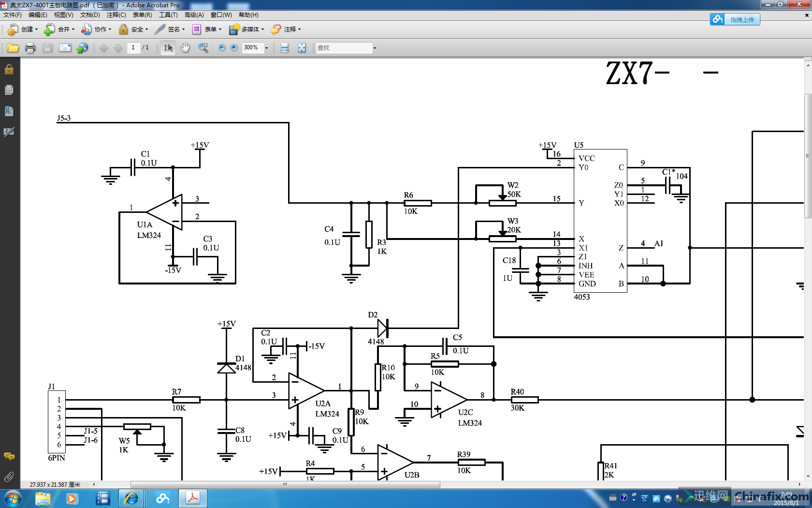The width and height of the screenshot is (812, 508).
Task: Click the scroll left arrow at bottom
Action: 94,484
